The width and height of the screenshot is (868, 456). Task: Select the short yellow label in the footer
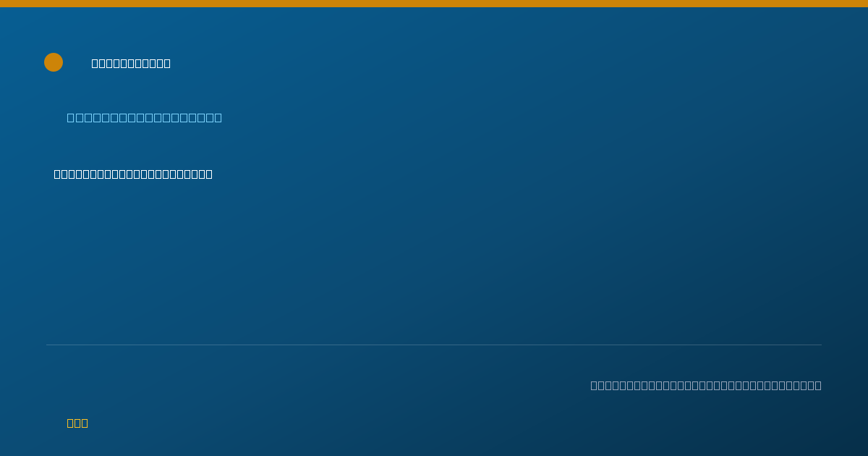point(77,423)
